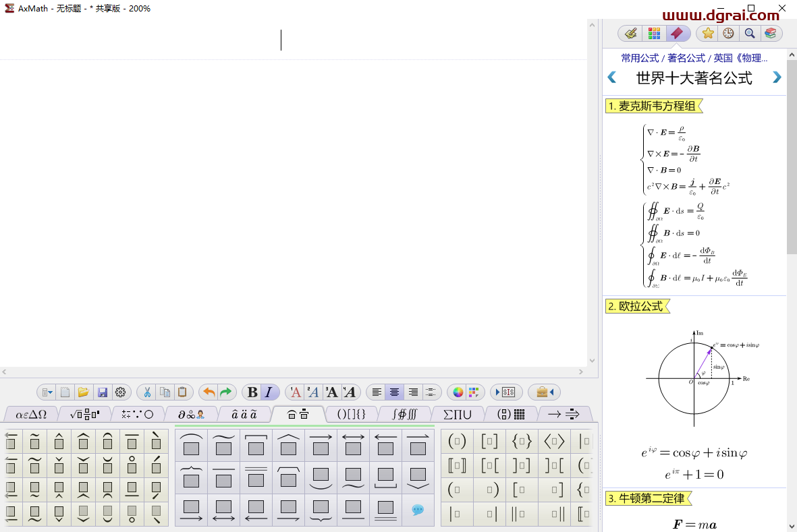Open favorites using the star icon

(x=707, y=32)
